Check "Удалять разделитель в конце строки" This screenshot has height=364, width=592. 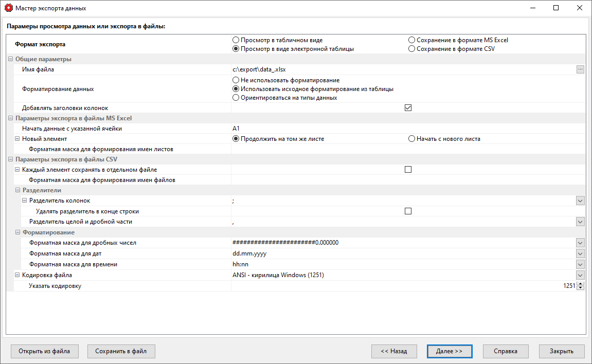pos(408,211)
